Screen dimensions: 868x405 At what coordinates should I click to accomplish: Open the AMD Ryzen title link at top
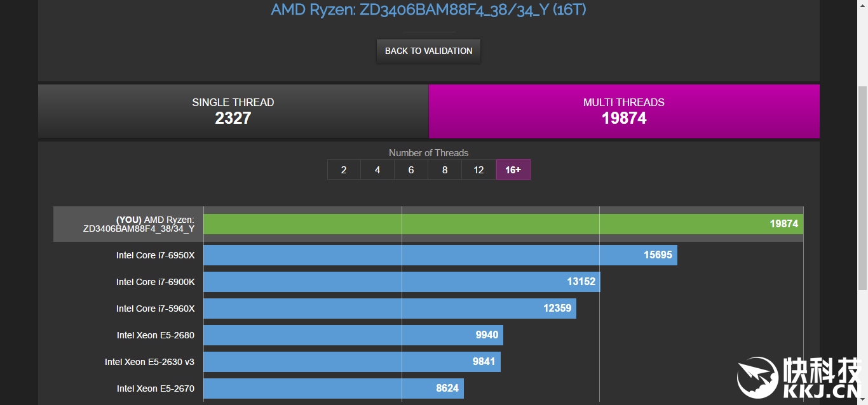pyautogui.click(x=428, y=10)
